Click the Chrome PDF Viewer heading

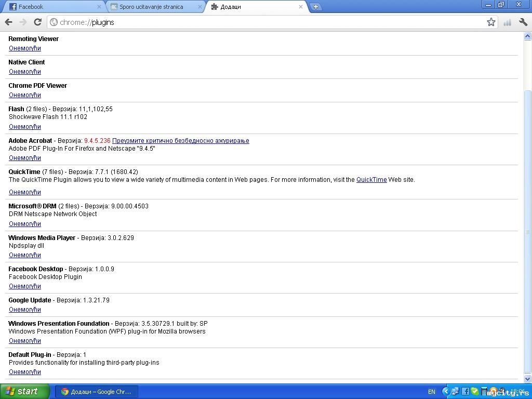click(37, 86)
